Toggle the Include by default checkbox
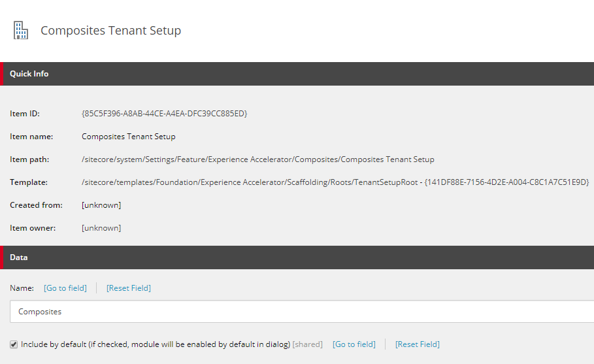The width and height of the screenshot is (594, 364). 14,344
